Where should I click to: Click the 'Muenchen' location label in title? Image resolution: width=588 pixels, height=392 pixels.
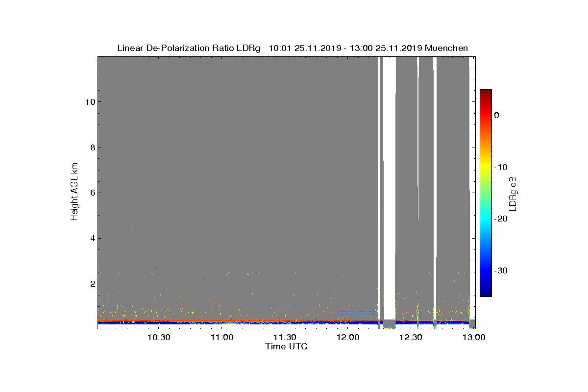tap(446, 48)
